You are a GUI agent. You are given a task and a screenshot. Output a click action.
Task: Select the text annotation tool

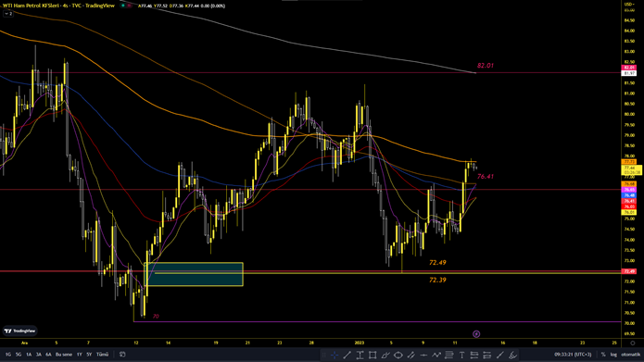461,355
